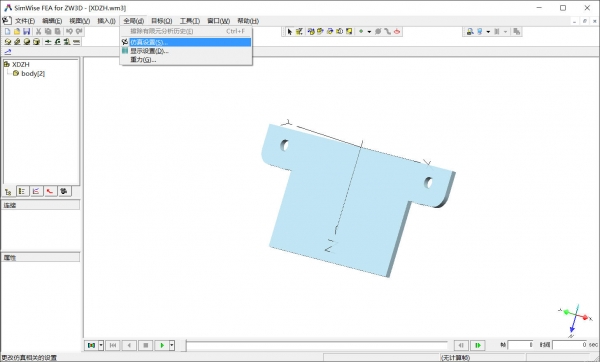The image size is (600, 362).
Task: Click the New document icon
Action: [x=7, y=31]
